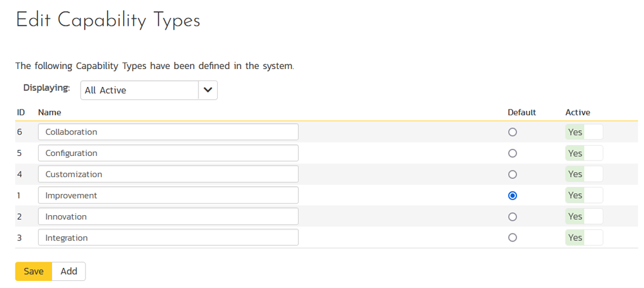Set Integration as the default type
Viewport: 644px width, 288px height.
[512, 238]
